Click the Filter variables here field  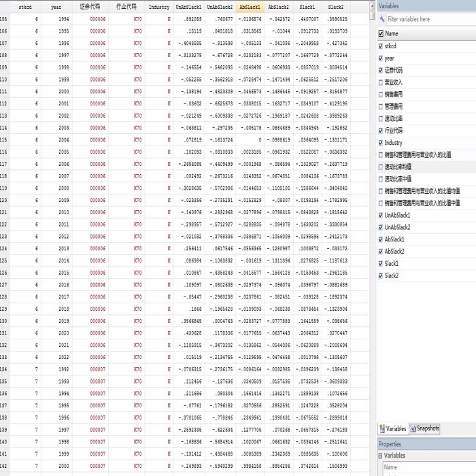pos(431,19)
